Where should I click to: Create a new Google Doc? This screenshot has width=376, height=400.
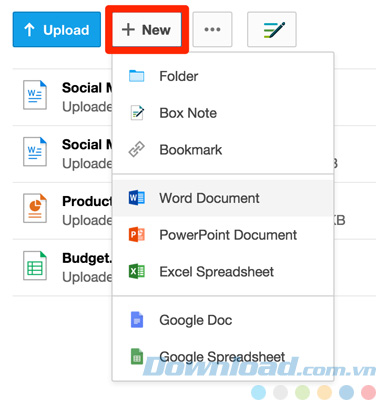point(223,320)
